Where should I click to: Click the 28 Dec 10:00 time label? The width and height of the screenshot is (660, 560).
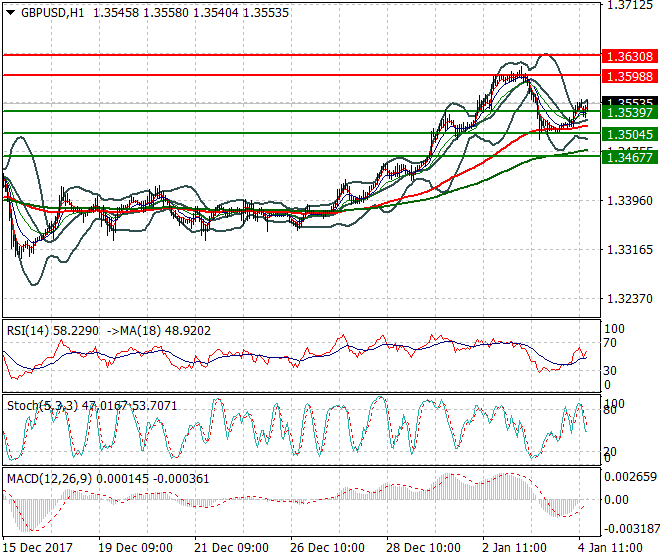point(423,548)
